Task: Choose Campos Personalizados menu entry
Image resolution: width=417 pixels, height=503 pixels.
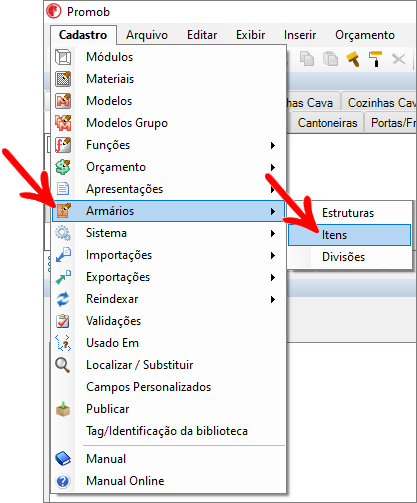Action: (169, 387)
